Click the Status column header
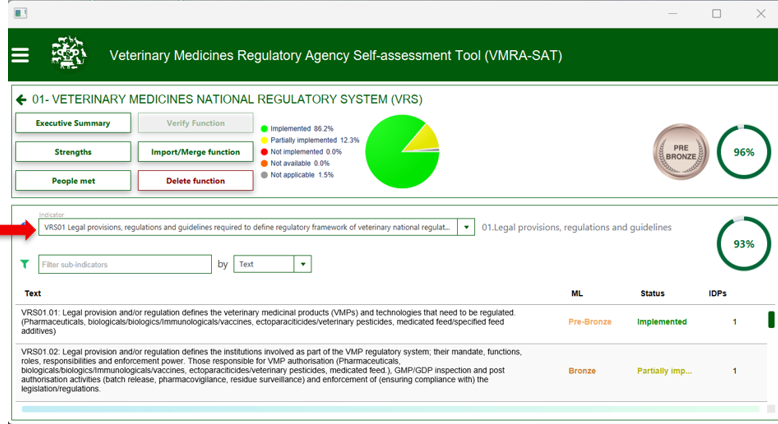 652,294
